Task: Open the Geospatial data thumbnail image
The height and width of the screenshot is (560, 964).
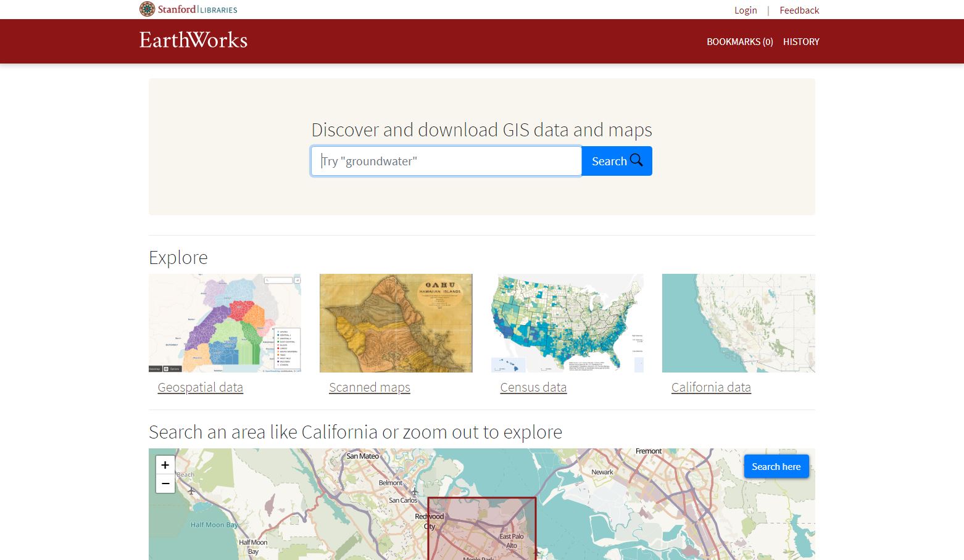Action: pyautogui.click(x=225, y=323)
